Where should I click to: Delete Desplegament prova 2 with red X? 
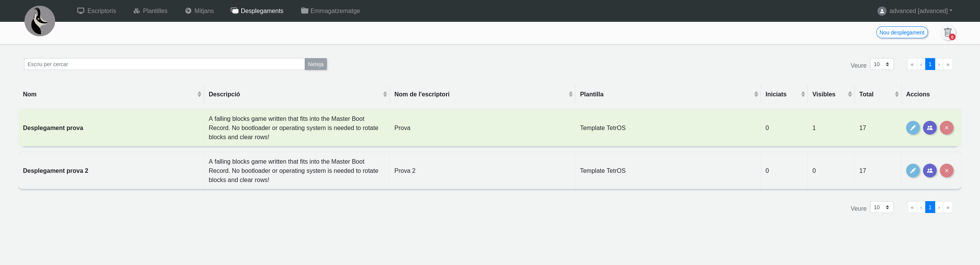(946, 171)
